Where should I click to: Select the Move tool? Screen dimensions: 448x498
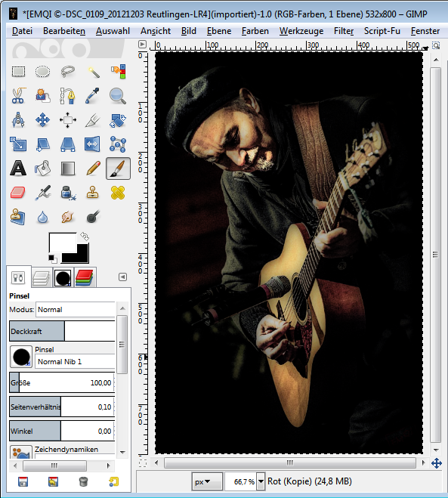42,120
